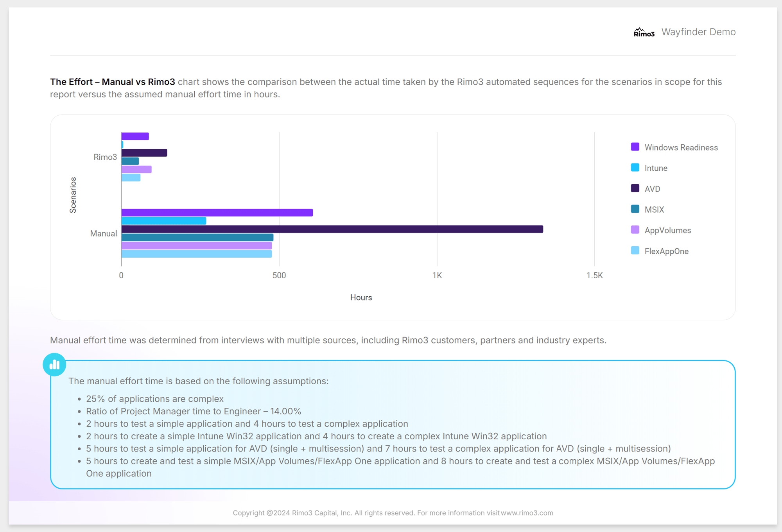Image resolution: width=782 pixels, height=532 pixels.
Task: Select the Rimo3 AppVolumes bar
Action: [x=136, y=169]
